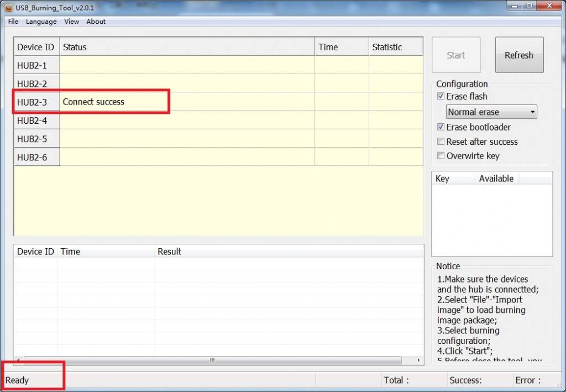The width and height of the screenshot is (566, 392).
Task: Toggle the Overwirte key checkbox
Action: [x=441, y=156]
